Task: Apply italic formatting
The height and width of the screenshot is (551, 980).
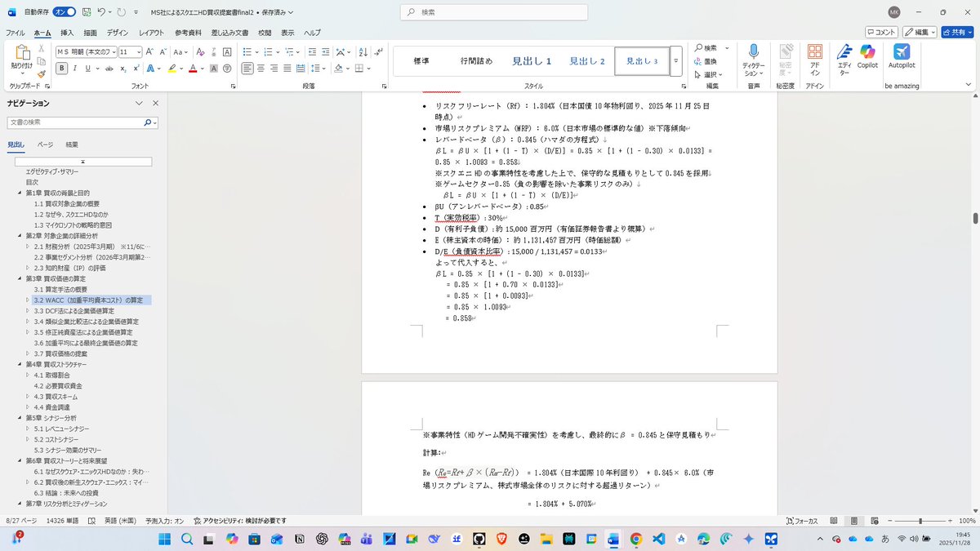Action: coord(75,69)
